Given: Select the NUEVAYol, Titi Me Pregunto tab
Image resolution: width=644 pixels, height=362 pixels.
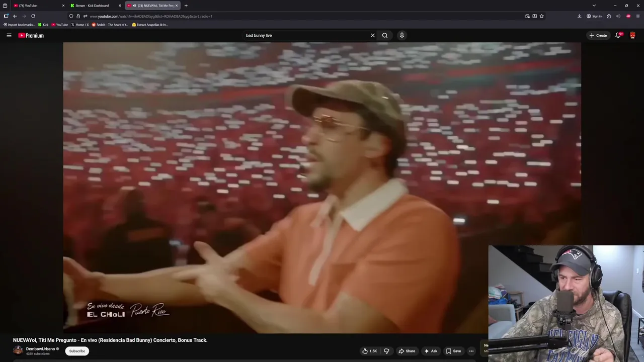Looking at the screenshot, I should [x=152, y=6].
